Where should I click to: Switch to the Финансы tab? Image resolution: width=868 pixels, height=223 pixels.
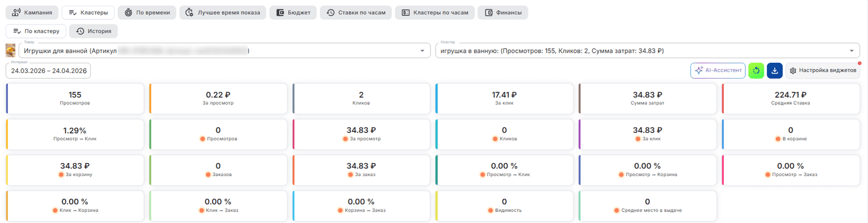point(502,12)
